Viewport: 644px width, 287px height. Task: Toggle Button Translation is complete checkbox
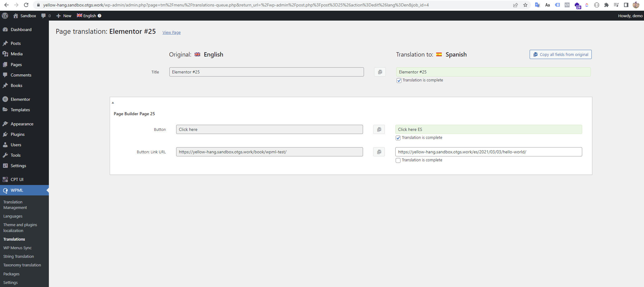point(398,138)
